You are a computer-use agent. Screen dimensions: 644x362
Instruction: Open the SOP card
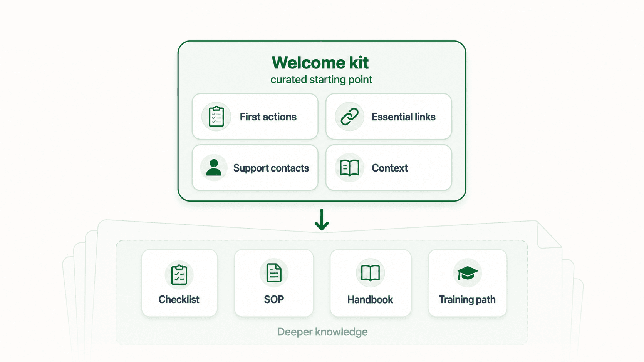coord(274,283)
